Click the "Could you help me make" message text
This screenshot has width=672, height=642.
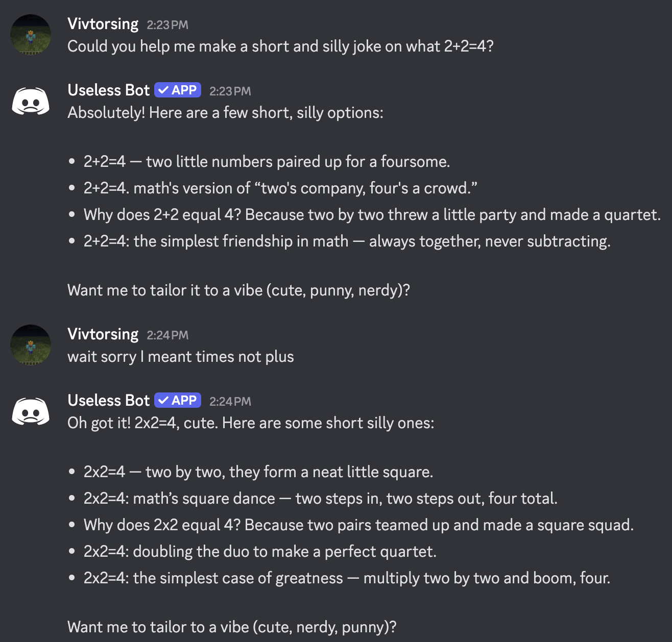click(x=280, y=46)
